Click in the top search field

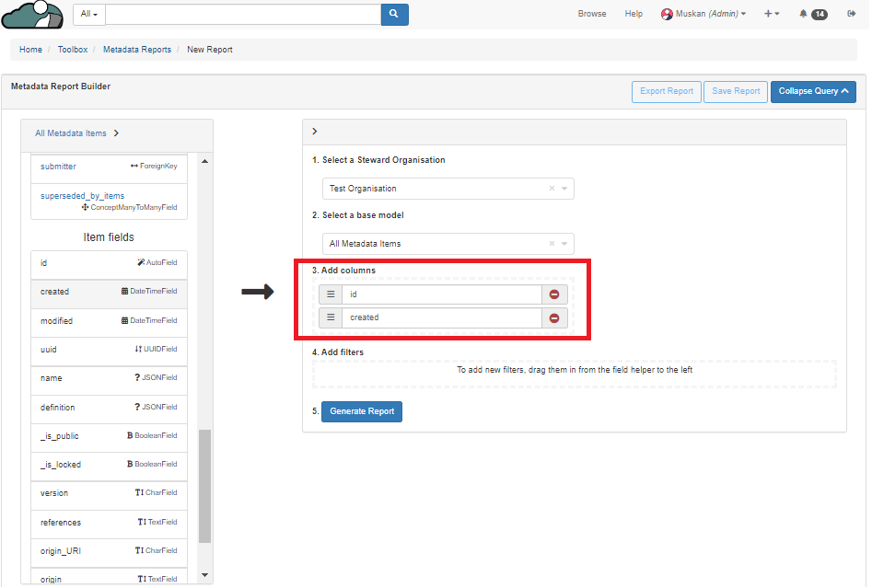pyautogui.click(x=243, y=14)
